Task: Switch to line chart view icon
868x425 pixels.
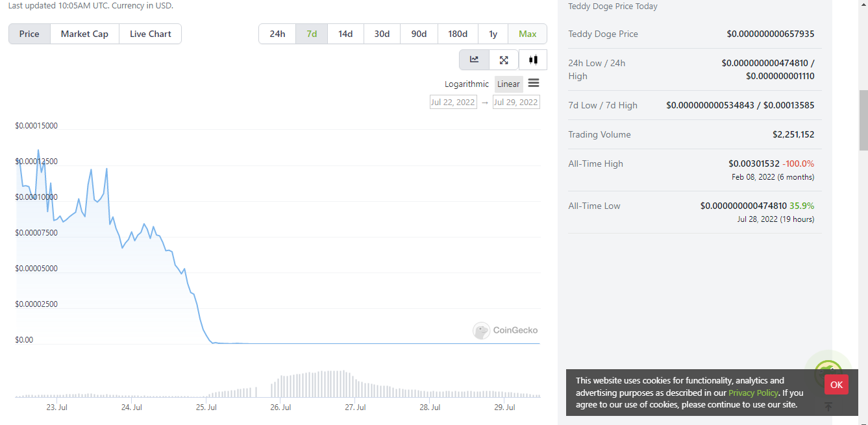Action: point(475,60)
